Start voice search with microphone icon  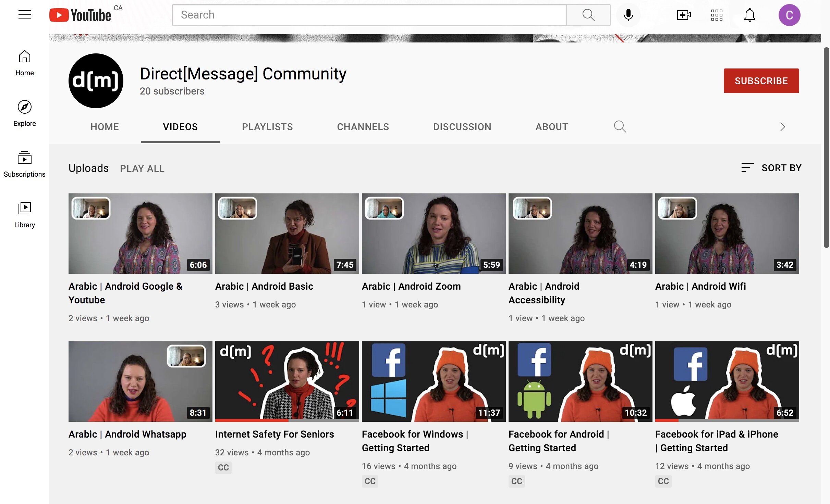point(628,15)
